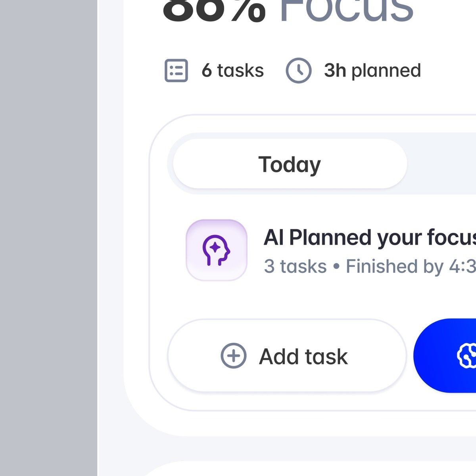The width and height of the screenshot is (476, 476).
Task: Open the "AI Planned your focus" title
Action: point(369,238)
